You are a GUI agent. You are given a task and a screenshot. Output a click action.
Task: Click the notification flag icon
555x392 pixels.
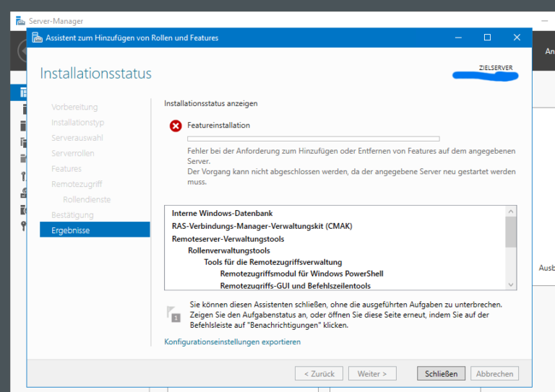[173, 314]
